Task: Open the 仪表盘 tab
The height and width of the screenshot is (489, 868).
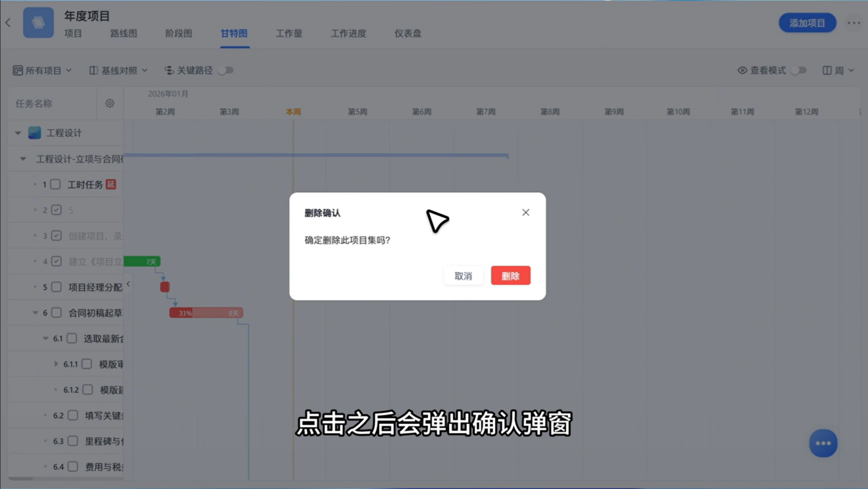Action: pos(408,34)
